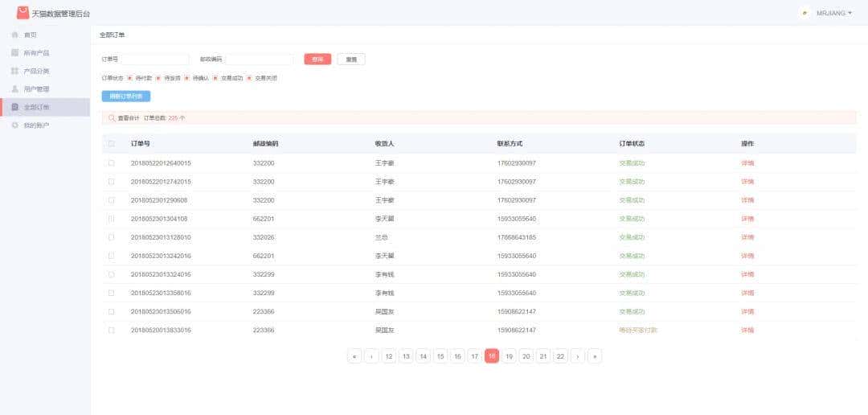Viewport: 868px width, 415px height.
Task: Click the MRJIANG user avatar icon
Action: coord(805,13)
